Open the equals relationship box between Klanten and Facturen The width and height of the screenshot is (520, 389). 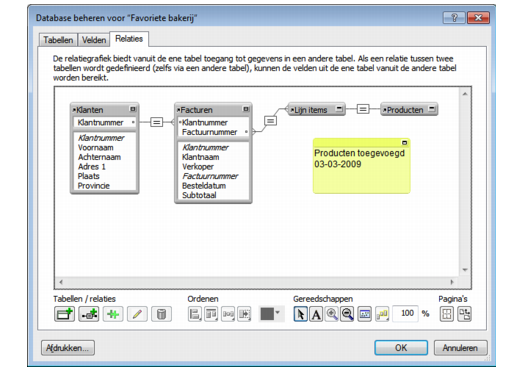[x=156, y=122]
